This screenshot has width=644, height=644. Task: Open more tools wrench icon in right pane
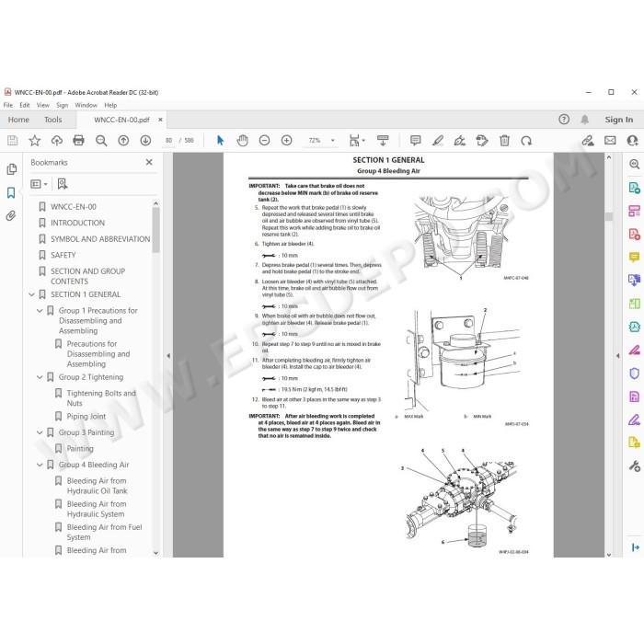(x=634, y=466)
